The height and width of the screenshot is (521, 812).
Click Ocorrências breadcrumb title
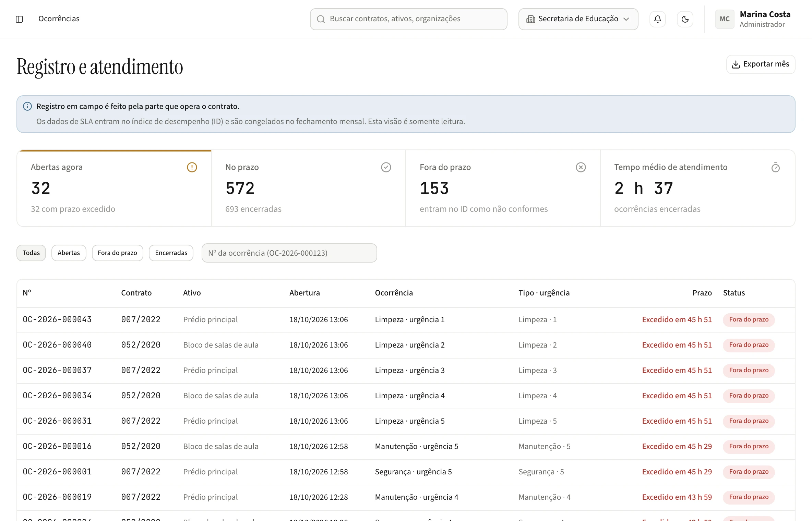pos(59,19)
